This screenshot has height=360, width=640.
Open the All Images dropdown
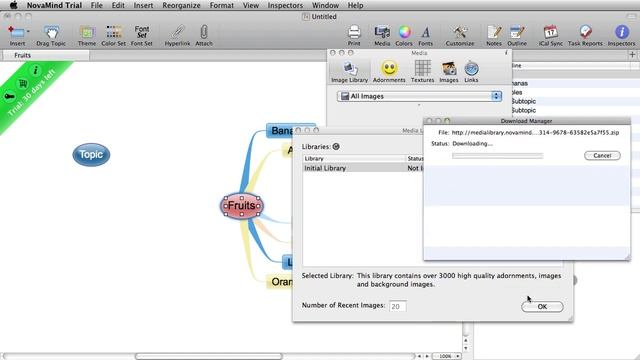tap(419, 96)
